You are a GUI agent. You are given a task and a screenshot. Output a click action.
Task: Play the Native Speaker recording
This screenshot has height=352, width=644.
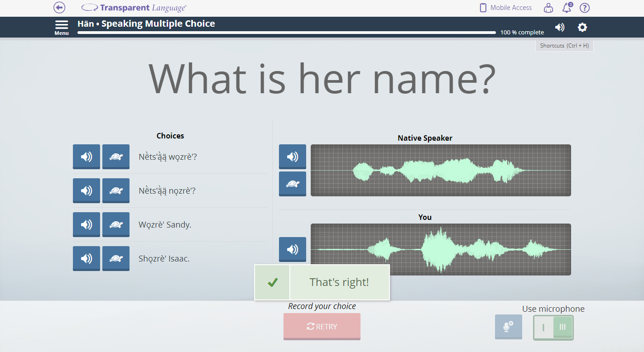(x=292, y=157)
